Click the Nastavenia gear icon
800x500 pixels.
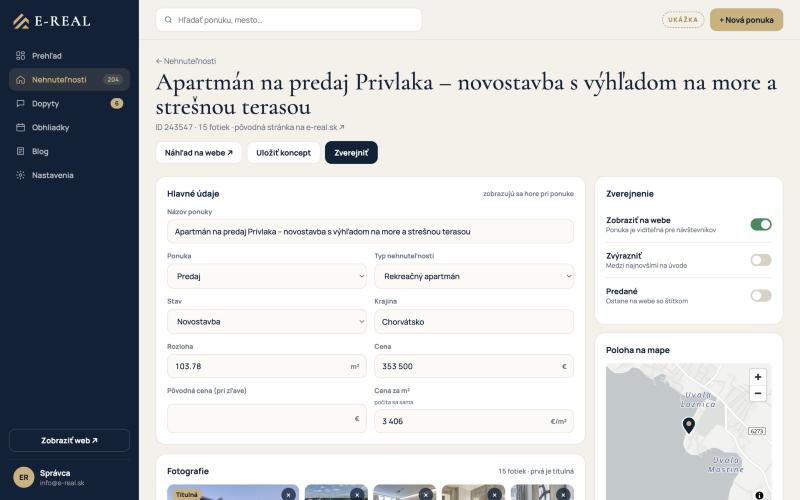[x=20, y=175]
